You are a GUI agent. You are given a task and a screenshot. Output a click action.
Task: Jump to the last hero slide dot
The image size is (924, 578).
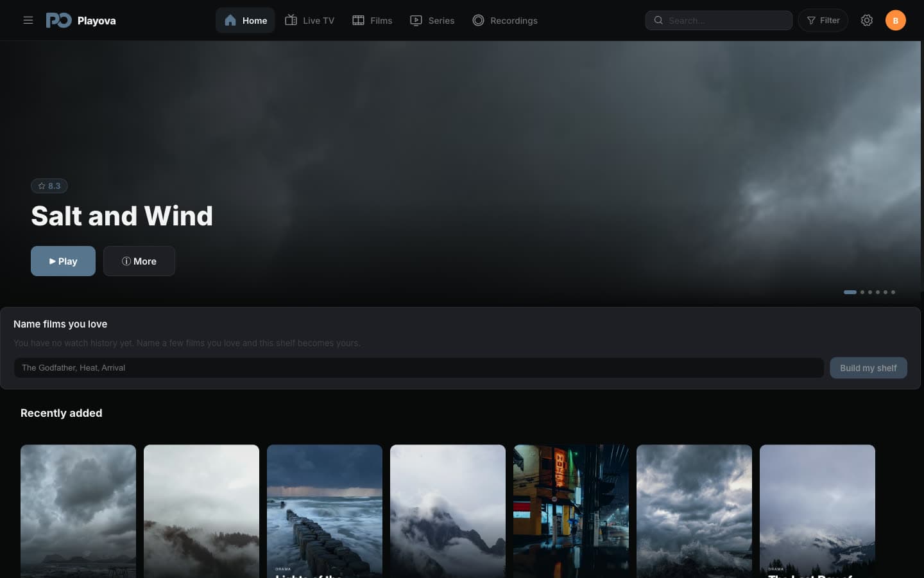(x=893, y=292)
